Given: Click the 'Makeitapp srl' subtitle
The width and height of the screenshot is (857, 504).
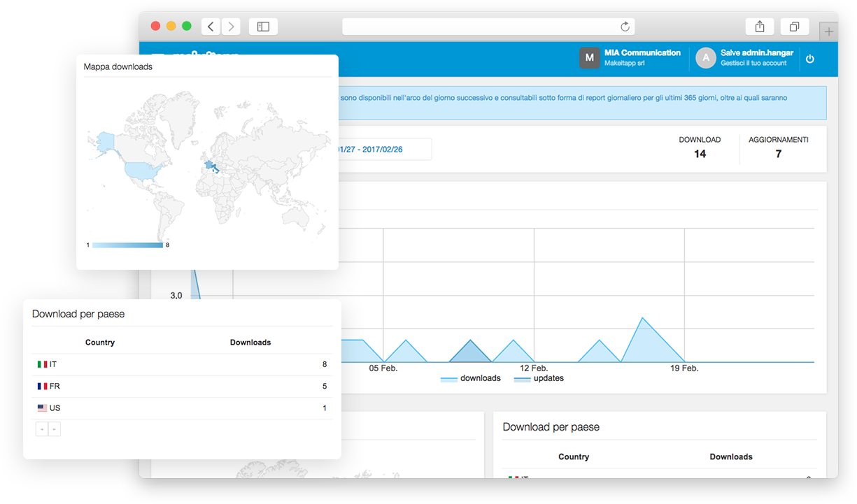Looking at the screenshot, I should point(624,63).
